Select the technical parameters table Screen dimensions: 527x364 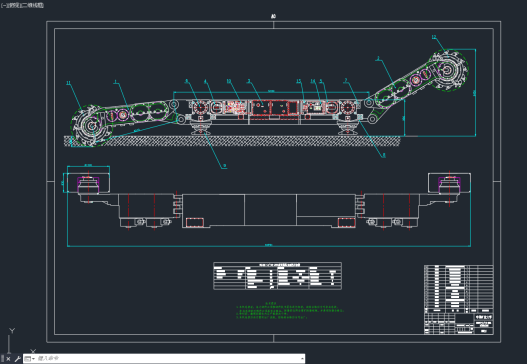278,276
